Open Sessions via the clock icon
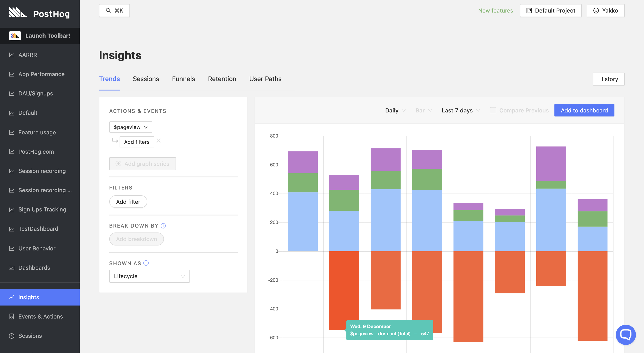644x353 pixels. (11, 336)
